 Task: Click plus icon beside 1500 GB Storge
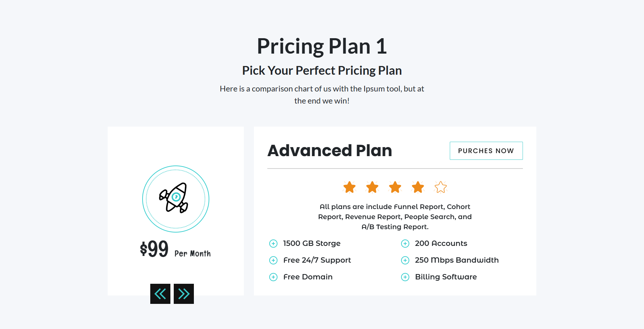(273, 244)
